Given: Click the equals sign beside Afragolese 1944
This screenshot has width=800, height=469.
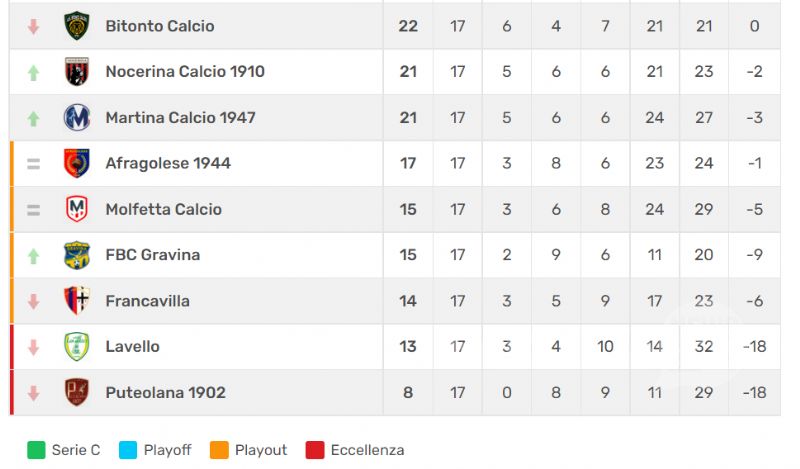Looking at the screenshot, I should (33, 164).
